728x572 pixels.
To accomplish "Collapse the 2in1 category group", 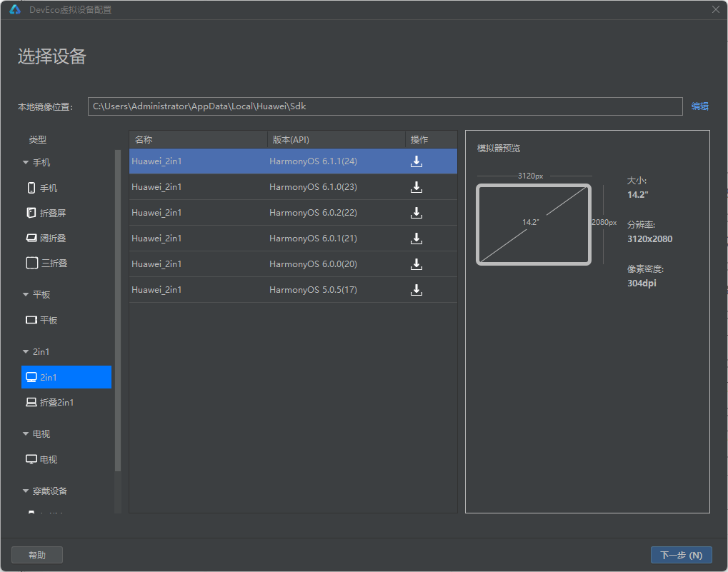I will click(x=26, y=351).
